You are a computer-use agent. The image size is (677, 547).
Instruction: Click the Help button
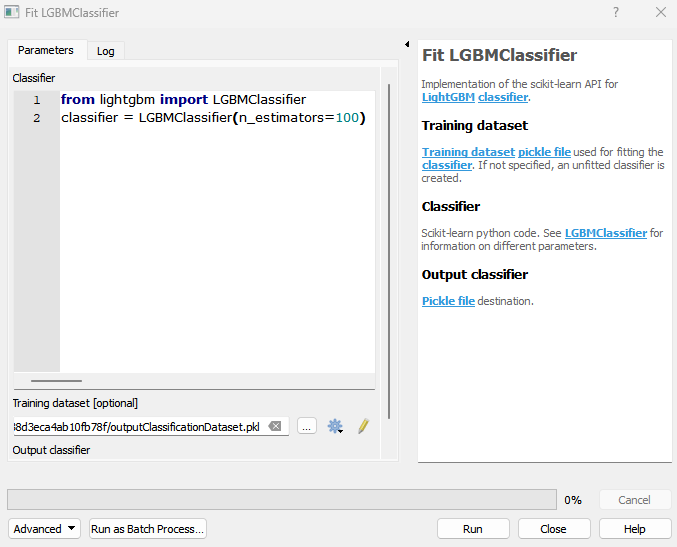point(635,529)
